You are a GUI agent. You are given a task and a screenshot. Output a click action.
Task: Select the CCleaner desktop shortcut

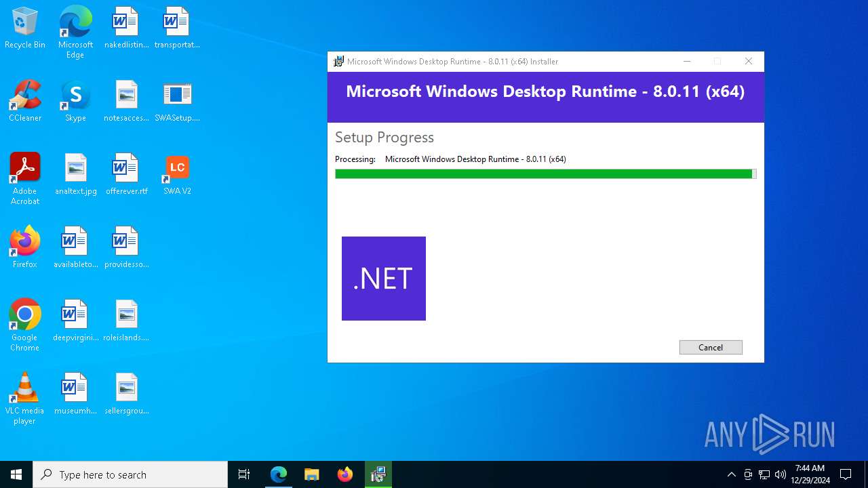pos(25,102)
